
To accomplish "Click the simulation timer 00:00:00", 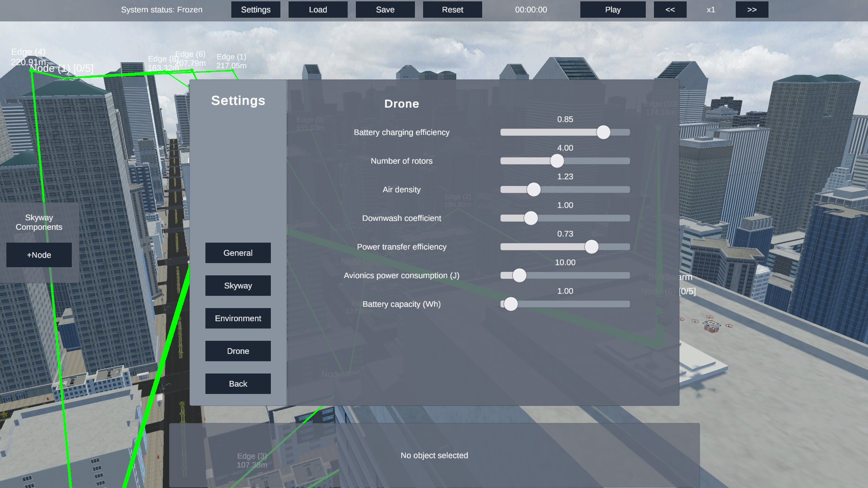I will (x=531, y=10).
